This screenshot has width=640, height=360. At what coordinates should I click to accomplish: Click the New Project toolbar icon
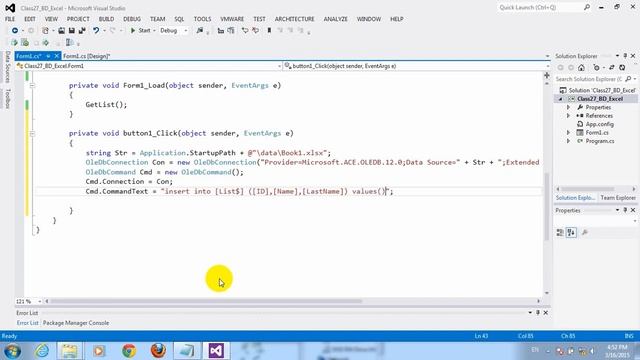pos(45,31)
